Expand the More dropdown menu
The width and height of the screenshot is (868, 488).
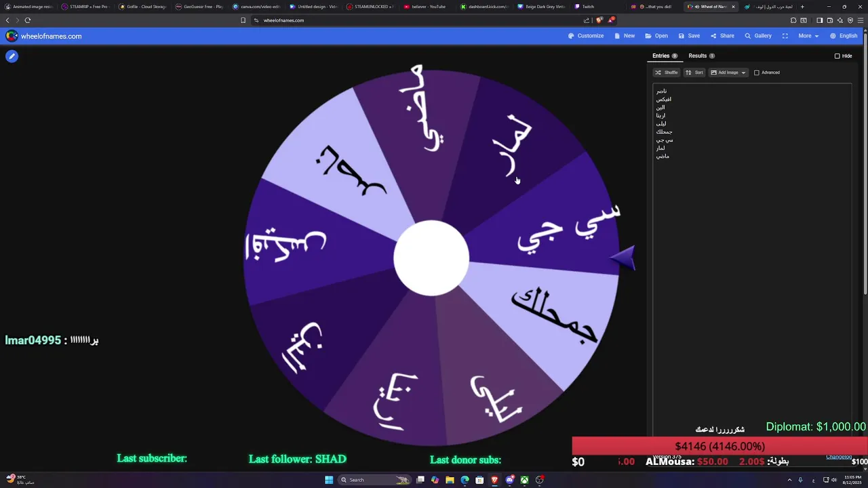(x=808, y=36)
